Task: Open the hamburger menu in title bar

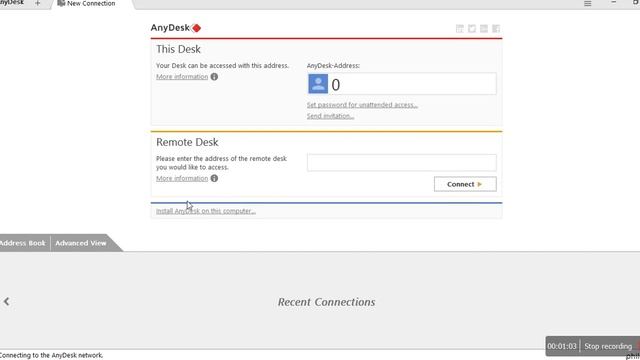Action: pyautogui.click(x=587, y=4)
